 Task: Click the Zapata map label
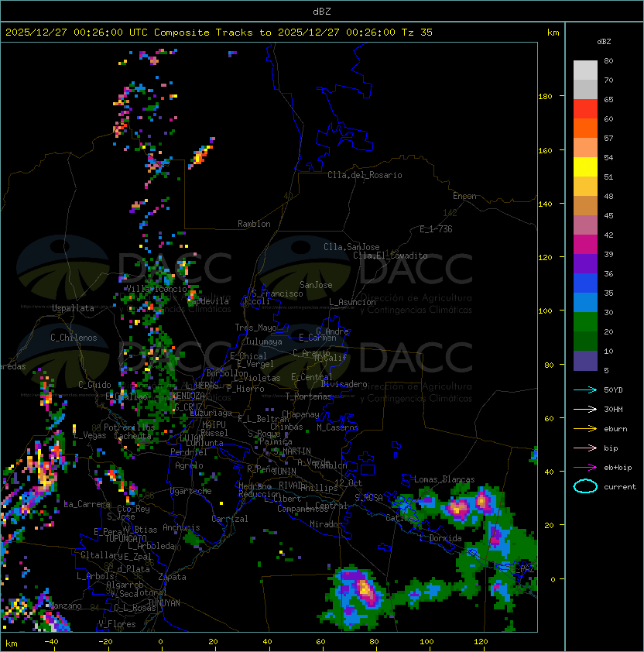click(x=172, y=577)
